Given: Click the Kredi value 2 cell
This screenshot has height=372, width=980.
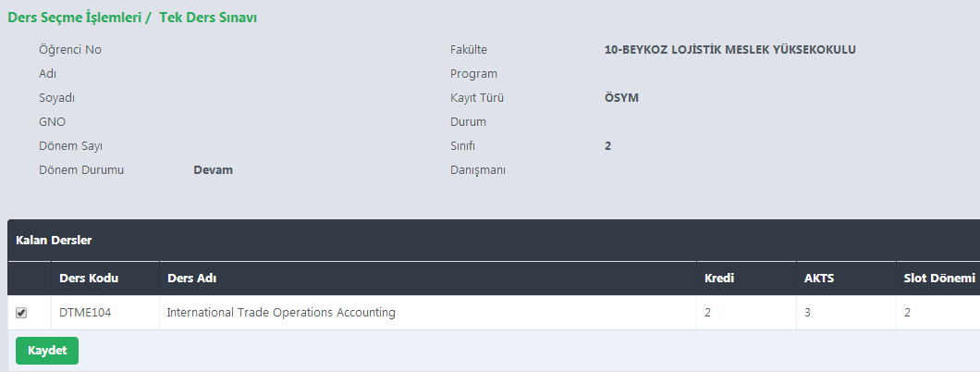Looking at the screenshot, I should tap(708, 313).
